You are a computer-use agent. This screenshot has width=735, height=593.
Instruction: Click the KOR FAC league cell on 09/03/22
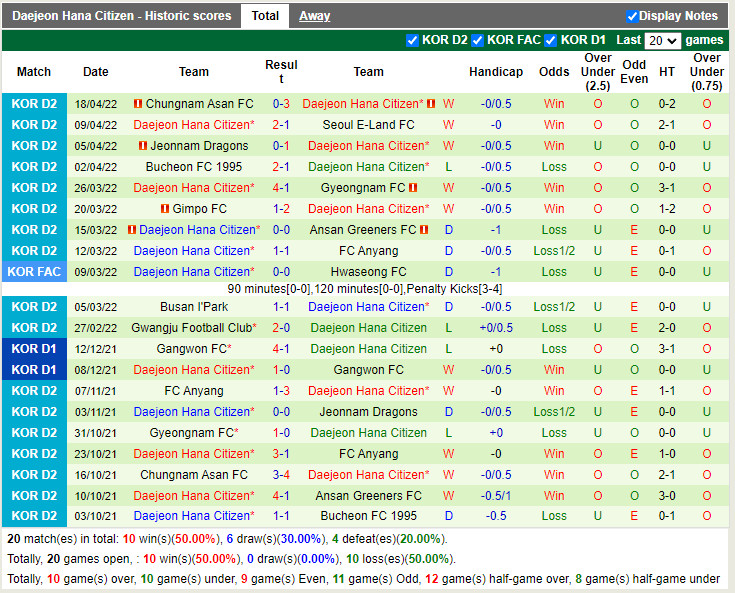click(x=34, y=272)
